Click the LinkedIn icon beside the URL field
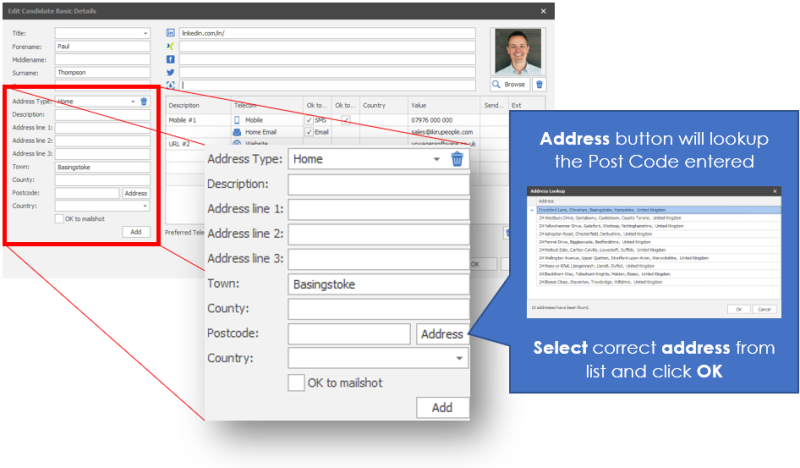This screenshot has width=800, height=468. (x=171, y=33)
